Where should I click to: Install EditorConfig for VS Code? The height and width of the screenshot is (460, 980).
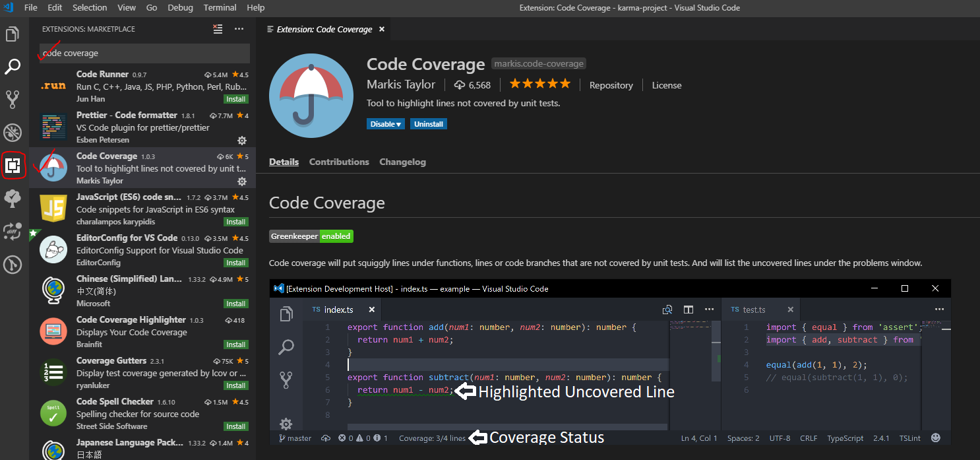[x=235, y=263]
